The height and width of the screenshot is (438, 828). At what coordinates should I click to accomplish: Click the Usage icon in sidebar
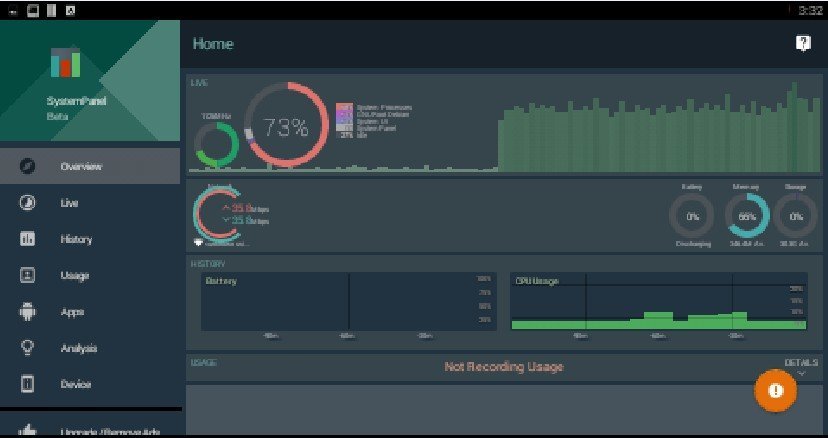[x=28, y=275]
